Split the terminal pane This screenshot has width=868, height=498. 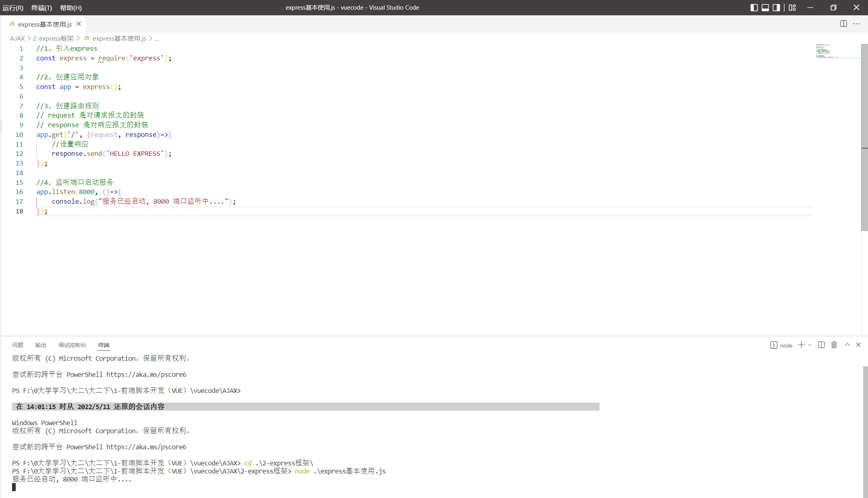point(821,345)
